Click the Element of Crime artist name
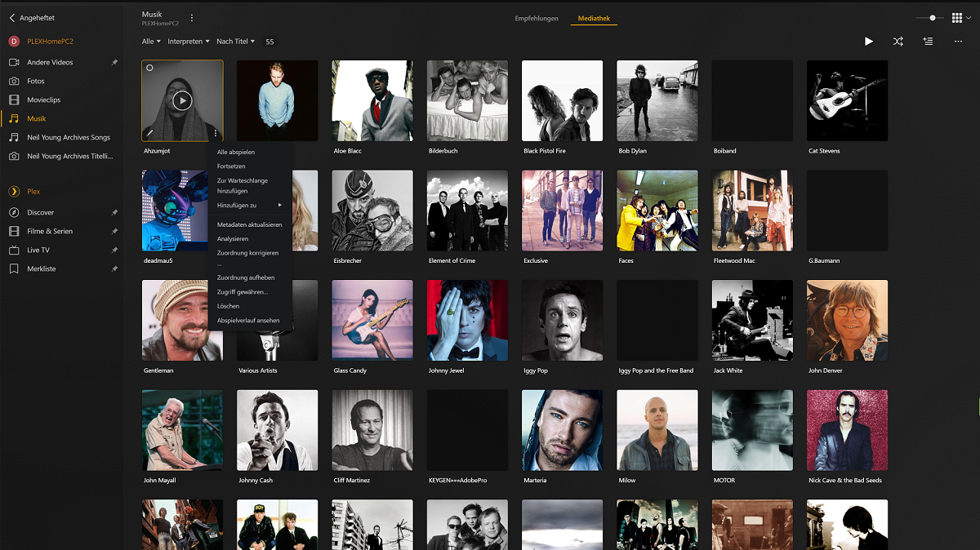 [x=452, y=261]
